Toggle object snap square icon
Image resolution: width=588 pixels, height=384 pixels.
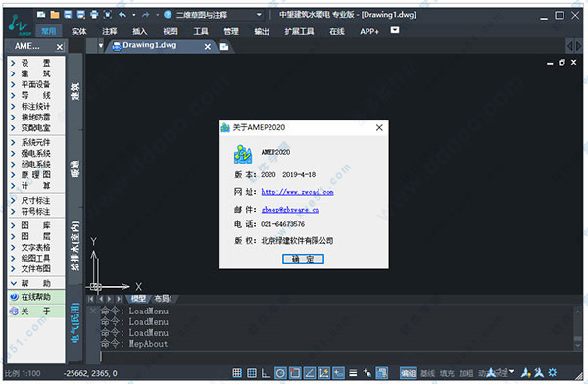pos(295,373)
